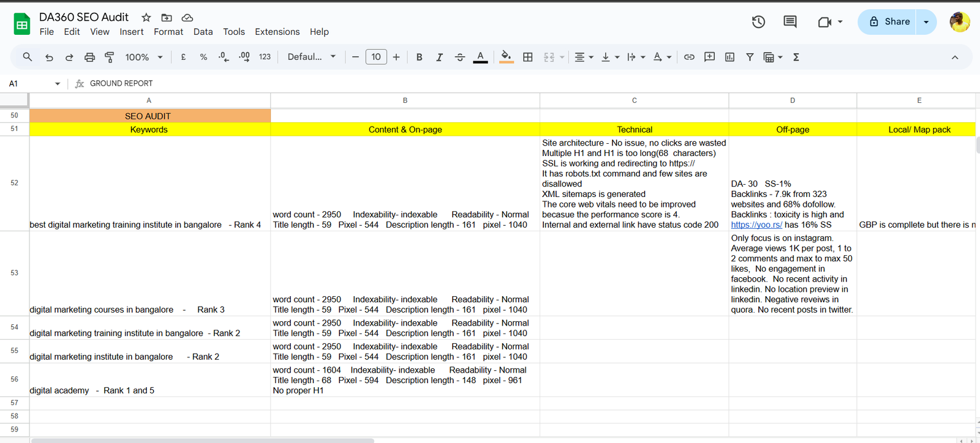Open the Format menu
Image resolution: width=980 pixels, height=443 pixels.
pos(168,32)
